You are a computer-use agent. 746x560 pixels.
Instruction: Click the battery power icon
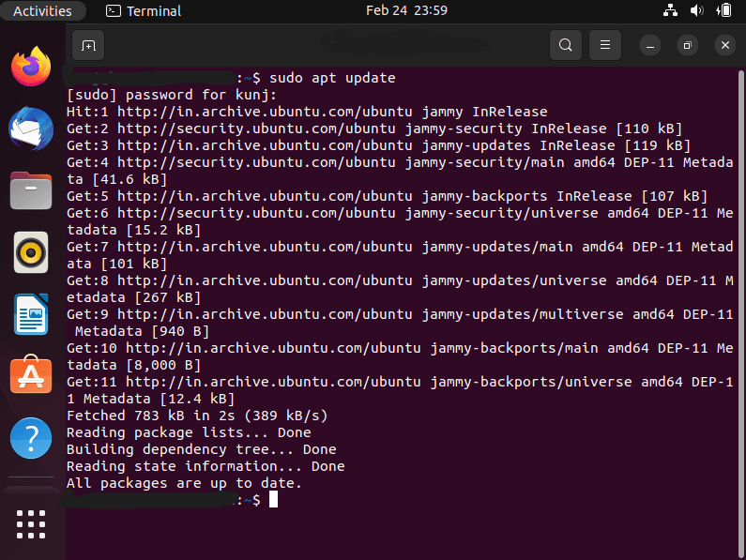(723, 10)
